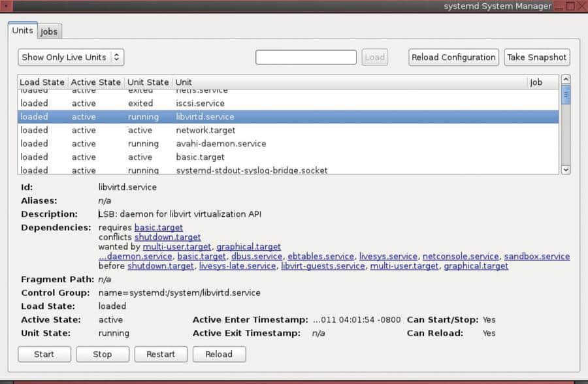Image resolution: width=588 pixels, height=384 pixels.
Task: Open the Show Only Live Units dropdown
Action: [x=71, y=57]
